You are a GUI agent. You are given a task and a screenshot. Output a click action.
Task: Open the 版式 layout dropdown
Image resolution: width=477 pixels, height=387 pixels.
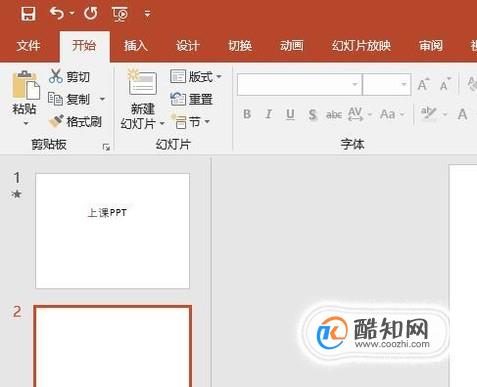(x=196, y=77)
